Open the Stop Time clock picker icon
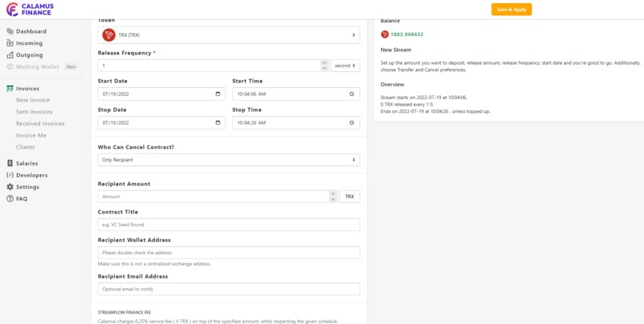 pyautogui.click(x=352, y=122)
